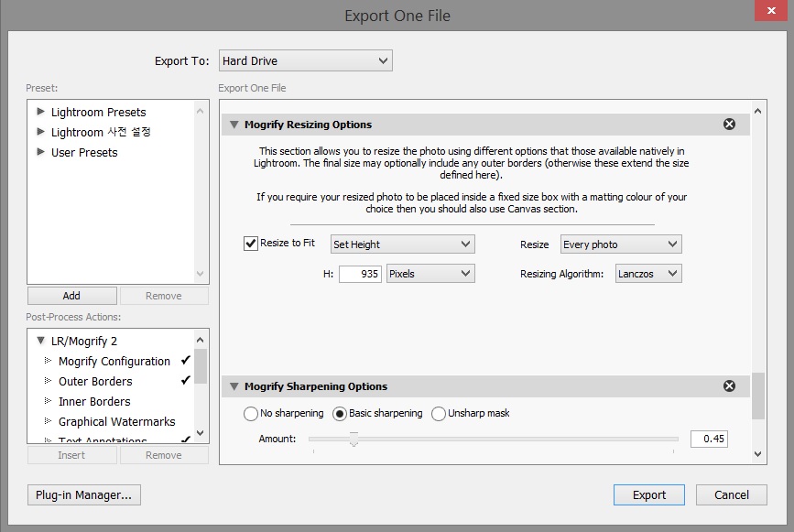
Task: Collapse the LR/Mogrify 2 tree node
Action: click(40, 341)
